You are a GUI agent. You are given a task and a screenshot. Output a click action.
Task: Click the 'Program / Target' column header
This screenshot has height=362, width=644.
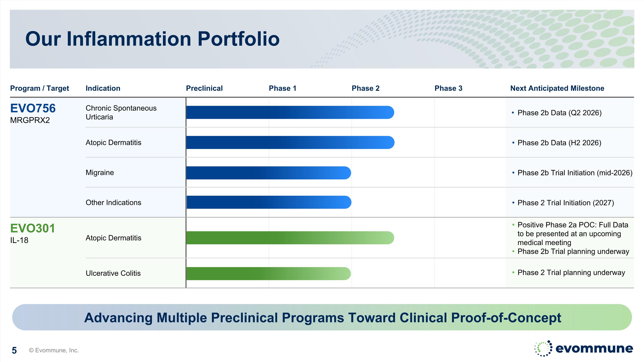[39, 88]
